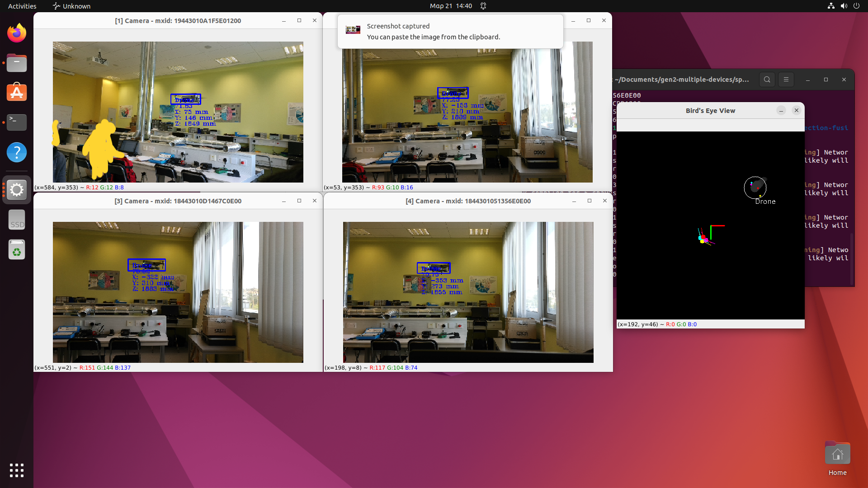Open terminal hamburger menu
Viewport: 868px width, 488px height.
pos(786,80)
